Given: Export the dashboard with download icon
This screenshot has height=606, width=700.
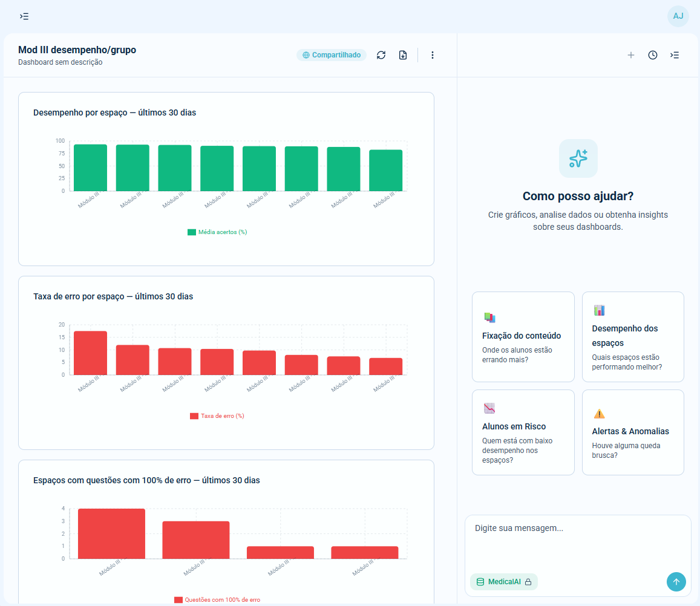Looking at the screenshot, I should [403, 55].
